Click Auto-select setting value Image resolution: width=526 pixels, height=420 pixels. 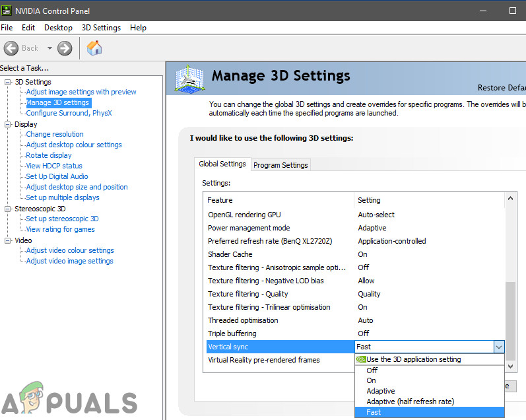[x=376, y=215]
